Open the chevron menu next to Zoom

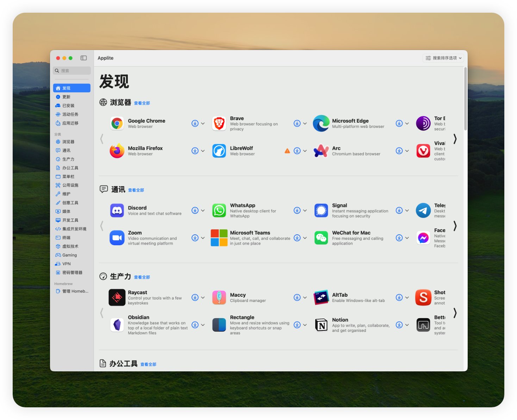click(203, 238)
